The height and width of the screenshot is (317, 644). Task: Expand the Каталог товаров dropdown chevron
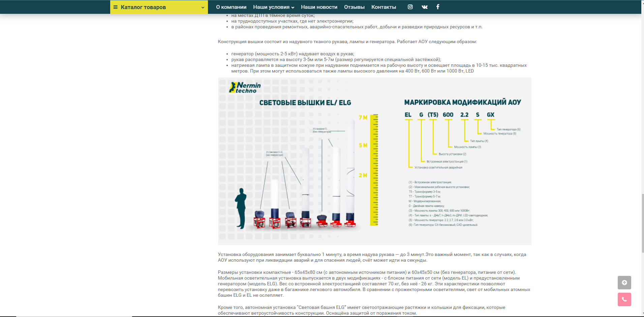pyautogui.click(x=203, y=7)
